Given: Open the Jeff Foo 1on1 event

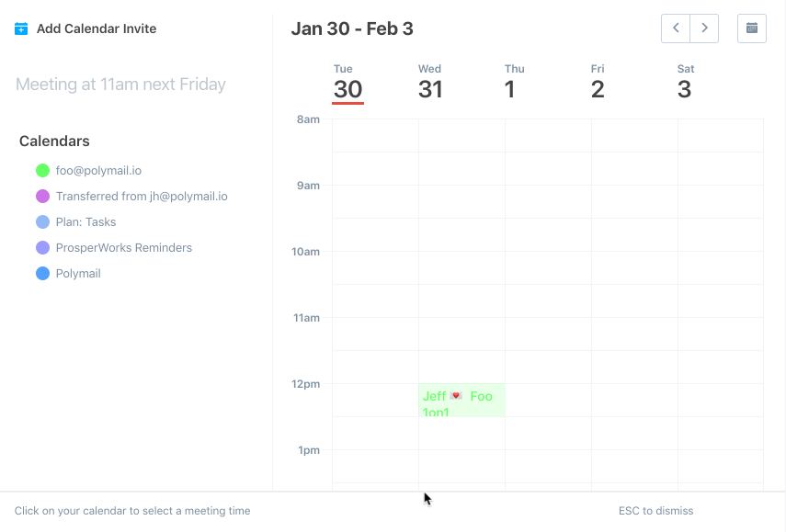Looking at the screenshot, I should tap(461, 401).
